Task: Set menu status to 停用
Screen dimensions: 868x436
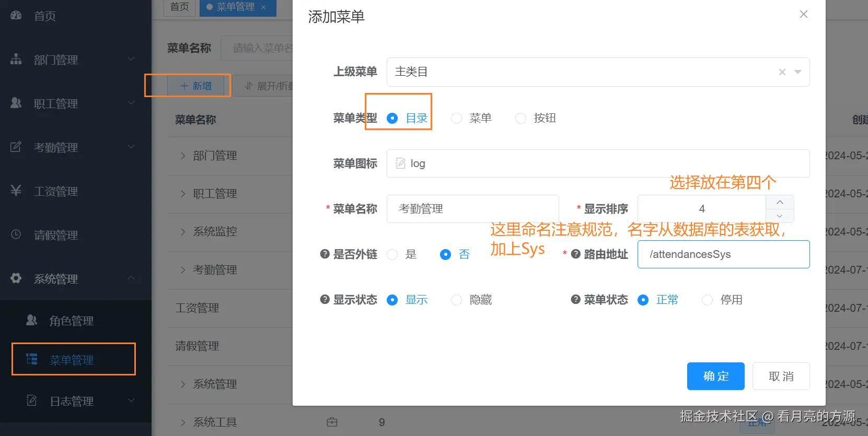Action: 708,300
